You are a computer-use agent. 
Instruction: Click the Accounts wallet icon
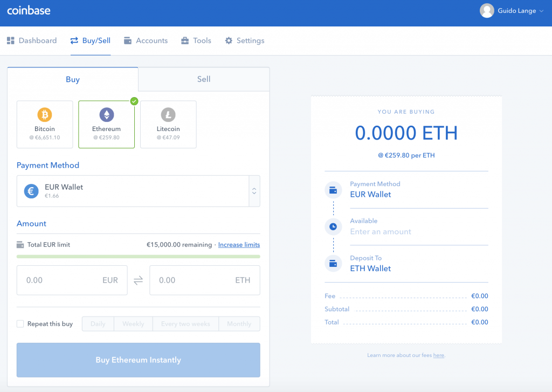pos(127,40)
